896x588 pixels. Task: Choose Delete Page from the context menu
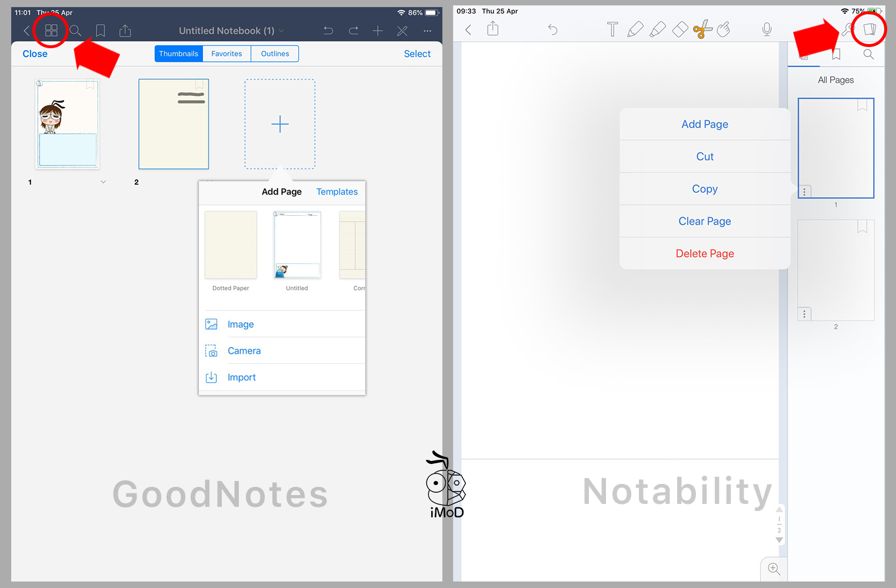(704, 253)
